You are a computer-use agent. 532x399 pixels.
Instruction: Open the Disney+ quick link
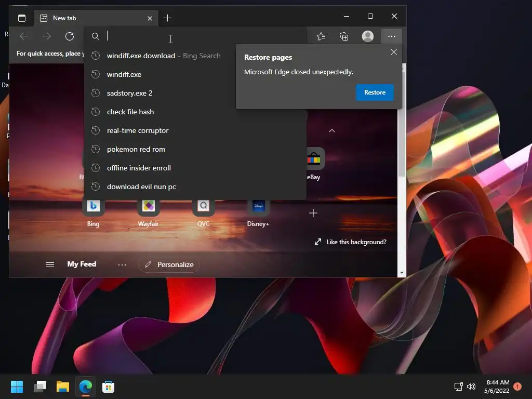point(258,213)
